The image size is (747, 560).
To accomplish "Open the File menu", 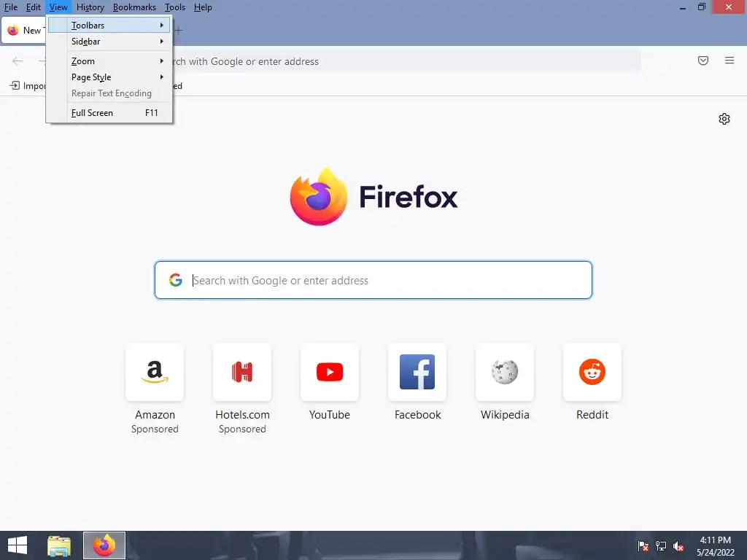I will [10, 7].
